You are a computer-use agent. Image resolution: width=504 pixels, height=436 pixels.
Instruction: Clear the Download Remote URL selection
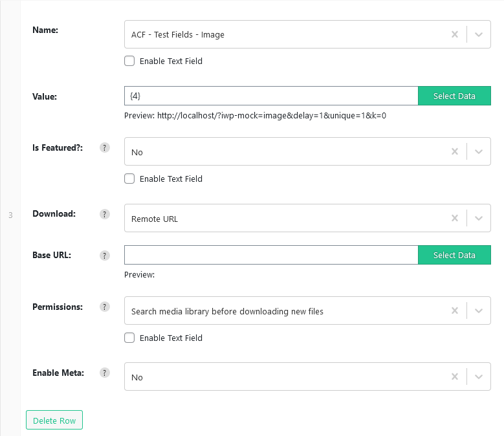click(454, 218)
